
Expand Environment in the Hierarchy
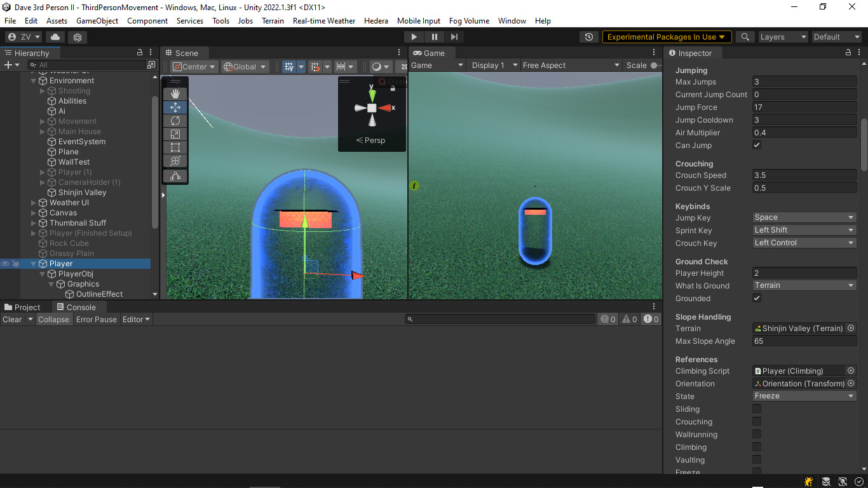click(33, 80)
